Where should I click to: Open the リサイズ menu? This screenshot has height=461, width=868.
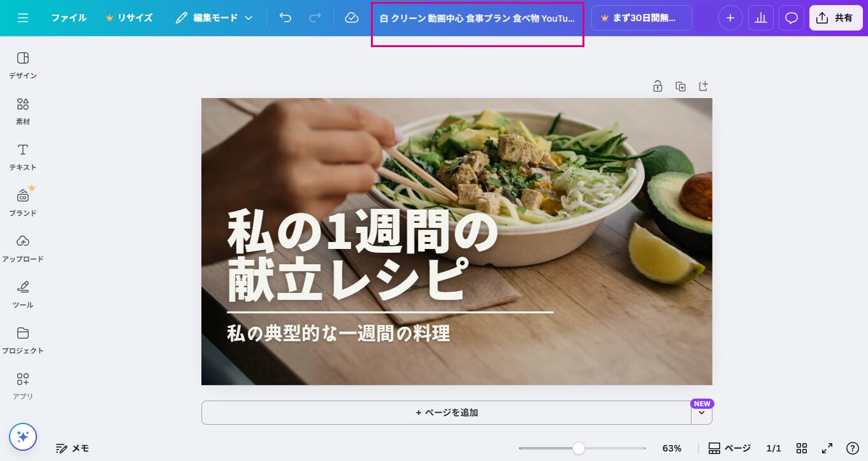(x=129, y=18)
